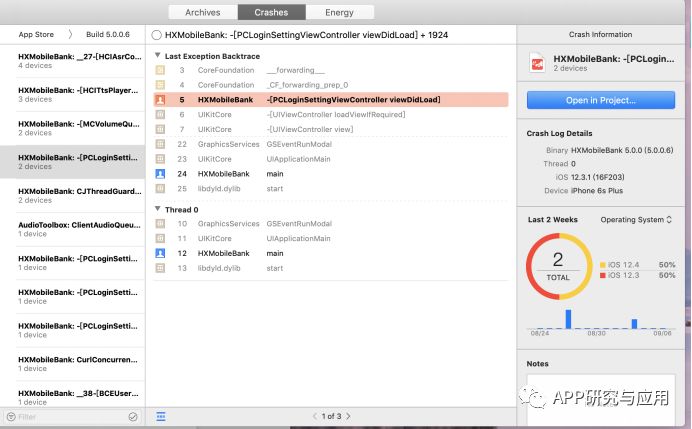Click iOS 12.3 red legend swatch
Image resolution: width=692 pixels, height=429 pixels.
(x=602, y=275)
